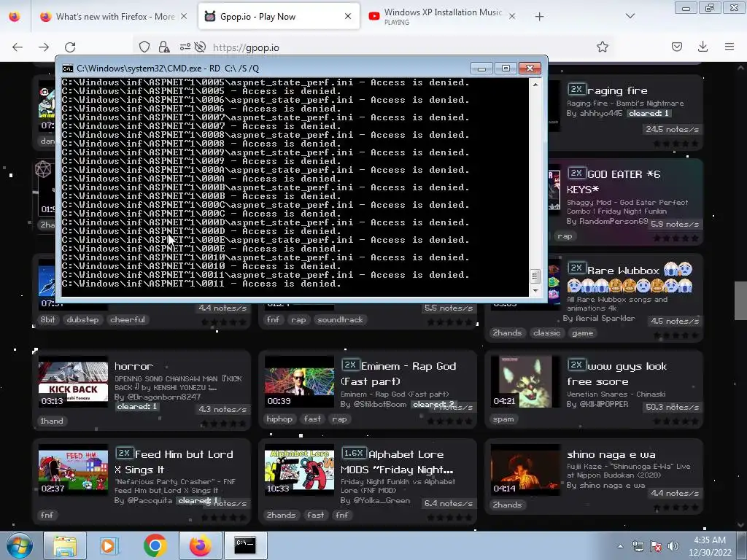This screenshot has height=560, width=747.
Task: Close the What's new with Firefox tab
Action: coord(184,17)
